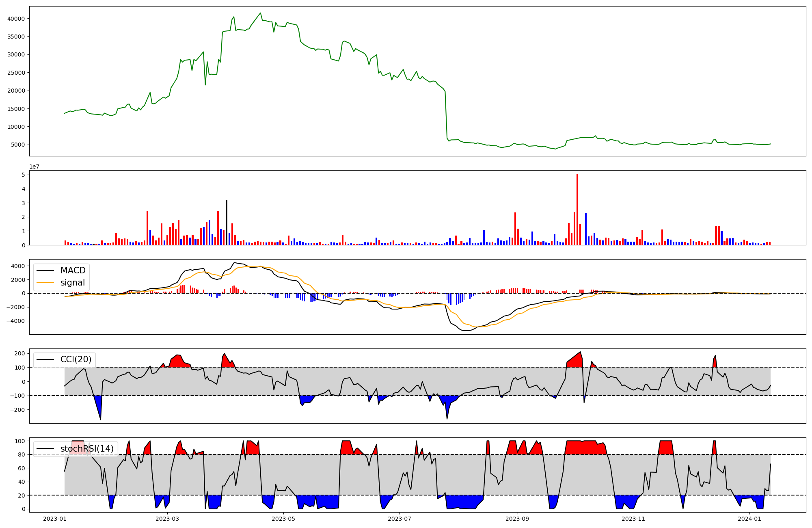Click the CCI(20) legend label

click(76, 359)
